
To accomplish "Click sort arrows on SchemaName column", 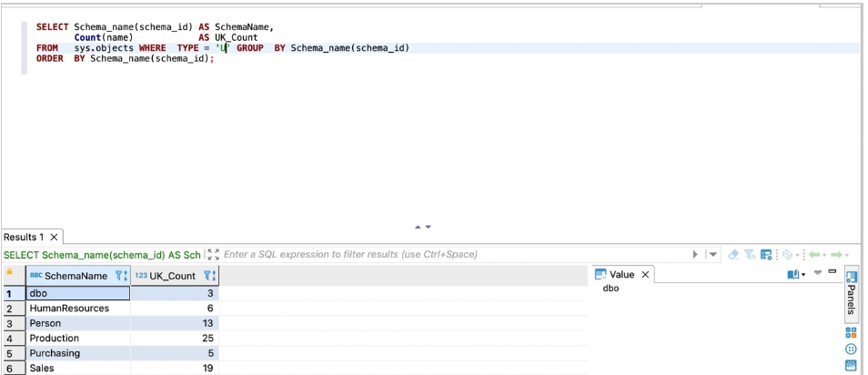I will tap(126, 275).
